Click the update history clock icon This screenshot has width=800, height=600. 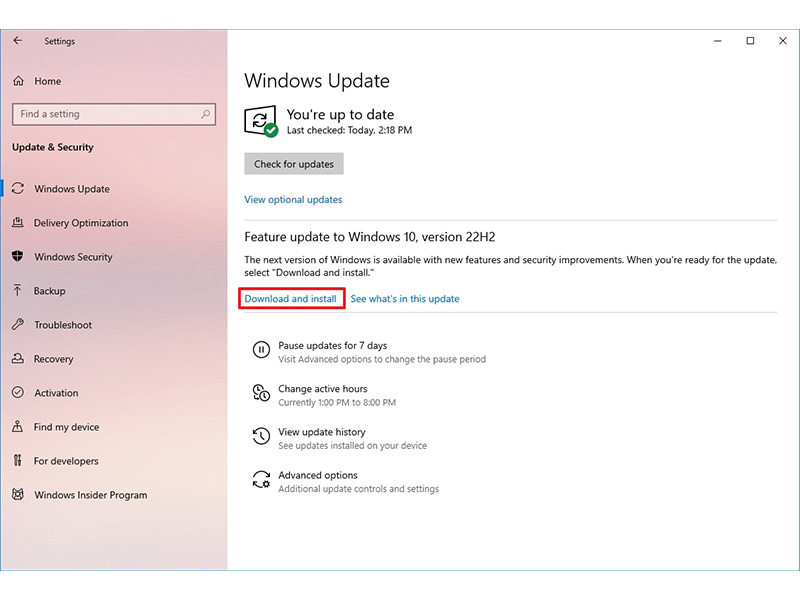tap(261, 436)
